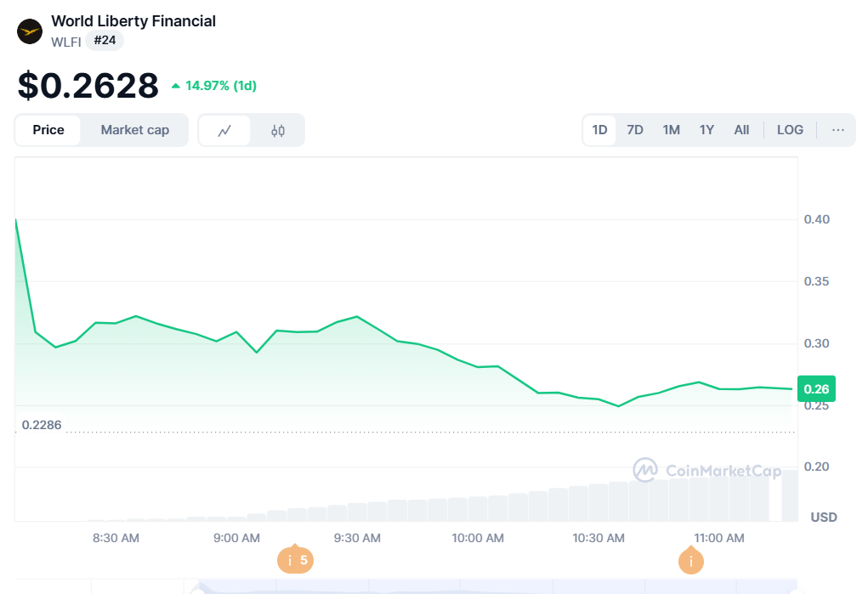Click the 0.40 y-axis label
Viewport: 868px width, 594px height.
coord(816,220)
